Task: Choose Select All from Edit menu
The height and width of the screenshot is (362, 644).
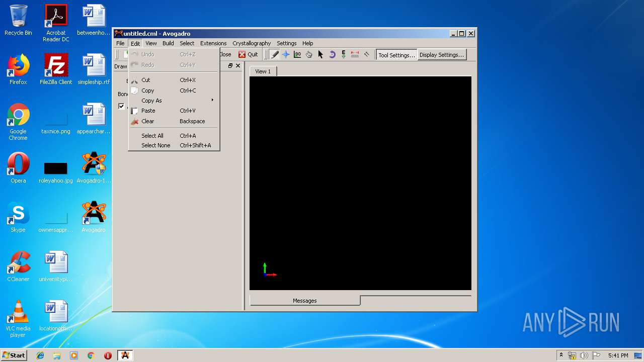Action: tap(174, 136)
